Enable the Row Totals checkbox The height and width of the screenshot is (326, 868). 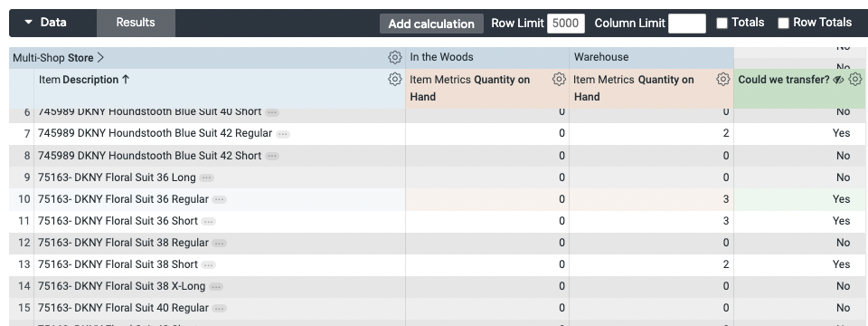(x=783, y=24)
